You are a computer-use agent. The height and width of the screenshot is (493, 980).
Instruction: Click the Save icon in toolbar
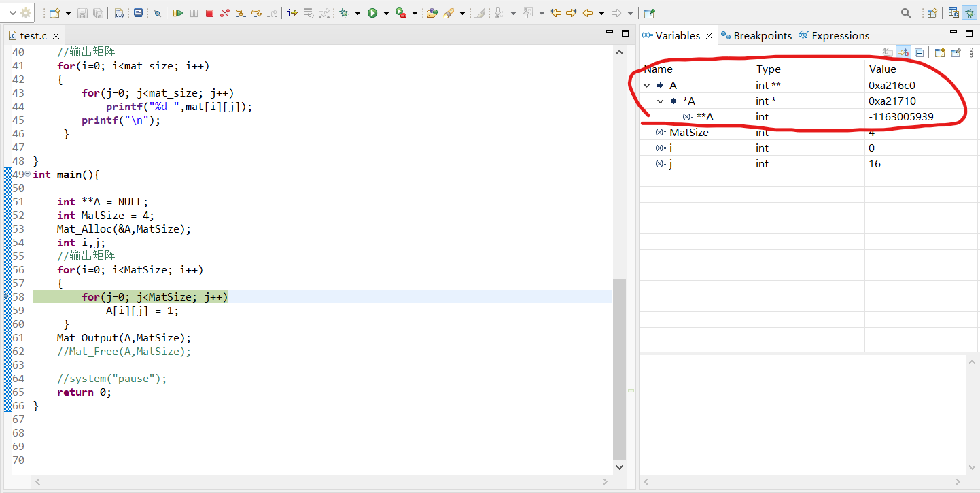[82, 13]
